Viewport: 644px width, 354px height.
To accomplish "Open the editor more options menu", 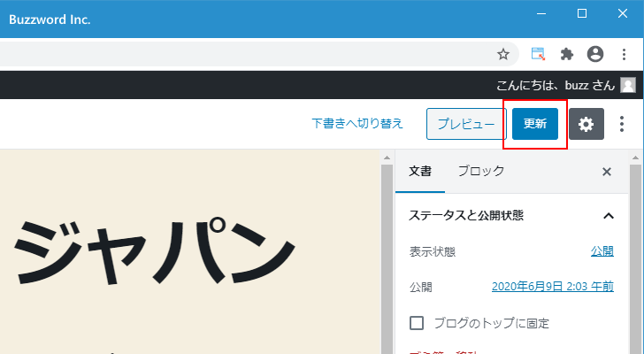I will click(x=622, y=124).
